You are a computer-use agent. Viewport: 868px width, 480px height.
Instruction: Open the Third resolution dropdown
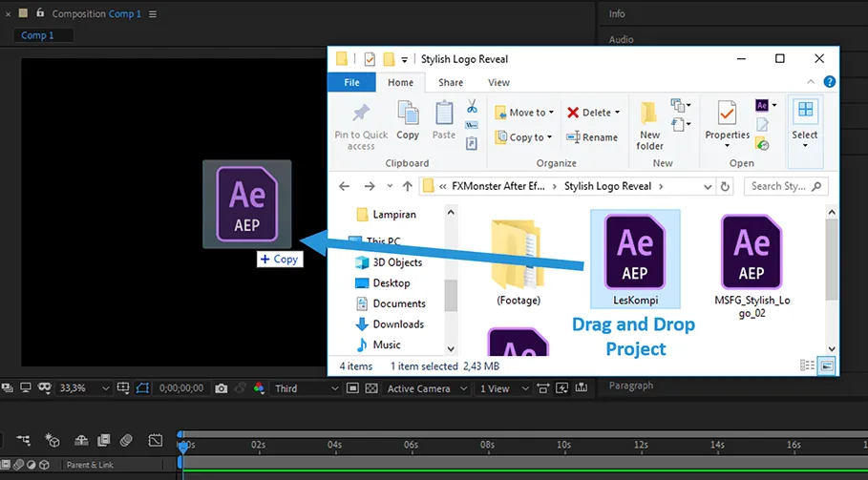(307, 388)
